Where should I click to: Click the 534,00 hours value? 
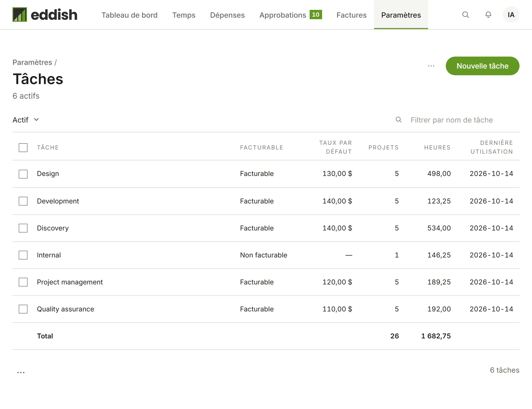(439, 228)
